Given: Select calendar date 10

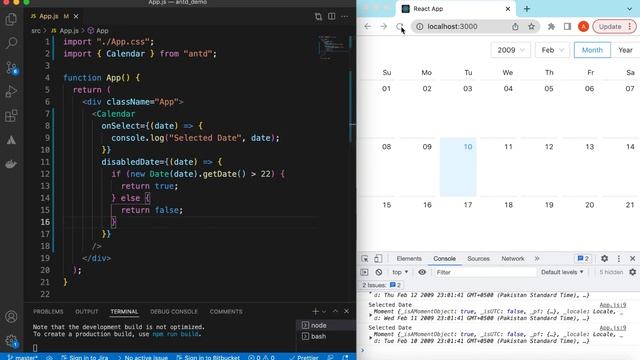Looking at the screenshot, I should (458, 167).
